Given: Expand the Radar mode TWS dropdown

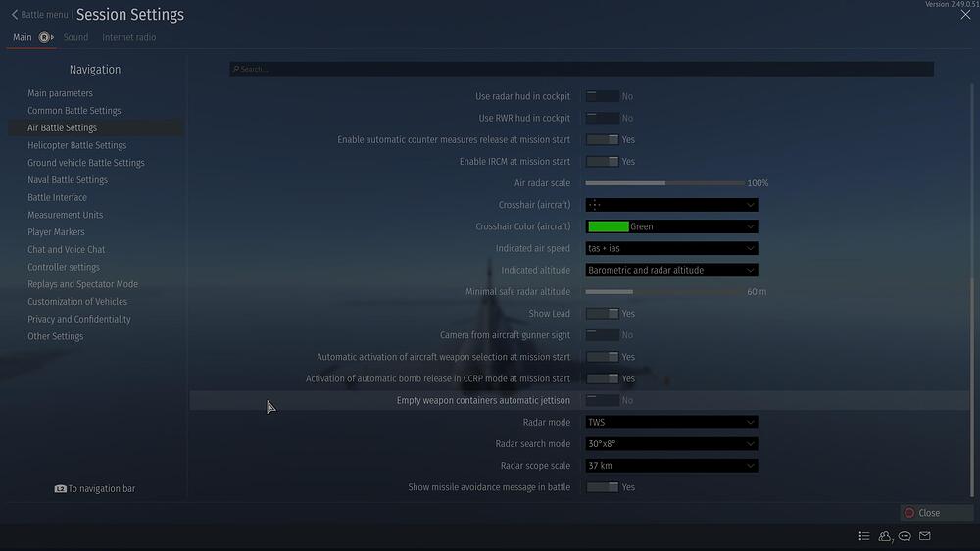Looking at the screenshot, I should [x=671, y=422].
